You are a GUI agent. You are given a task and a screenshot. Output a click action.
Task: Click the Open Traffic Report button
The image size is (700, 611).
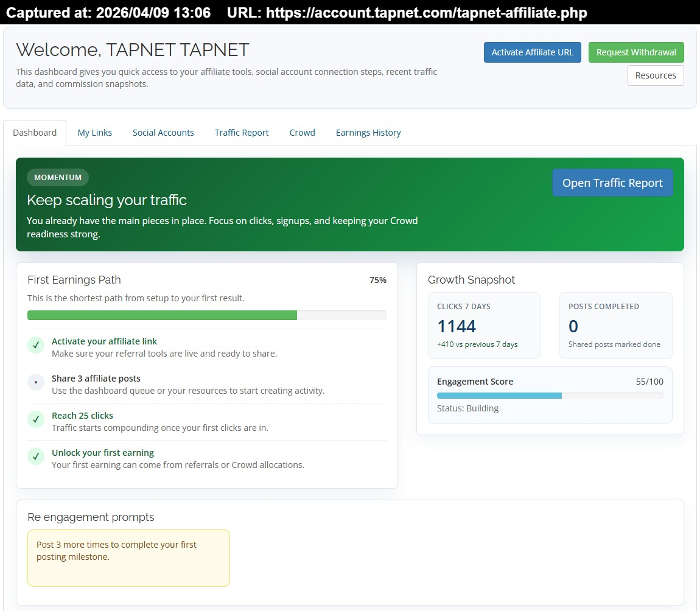coord(612,183)
